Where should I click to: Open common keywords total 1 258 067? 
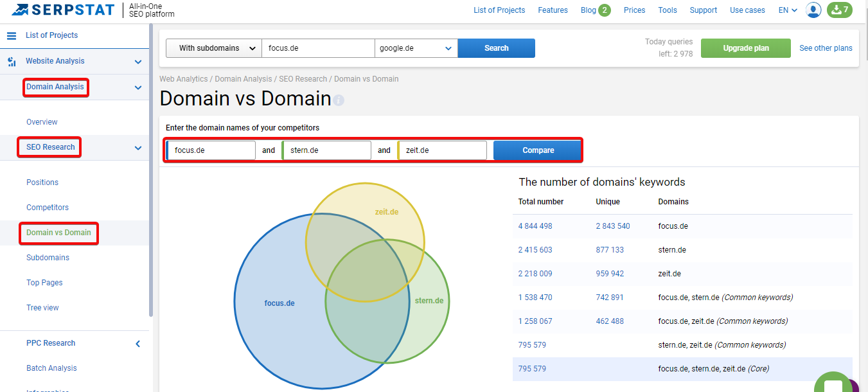click(535, 321)
